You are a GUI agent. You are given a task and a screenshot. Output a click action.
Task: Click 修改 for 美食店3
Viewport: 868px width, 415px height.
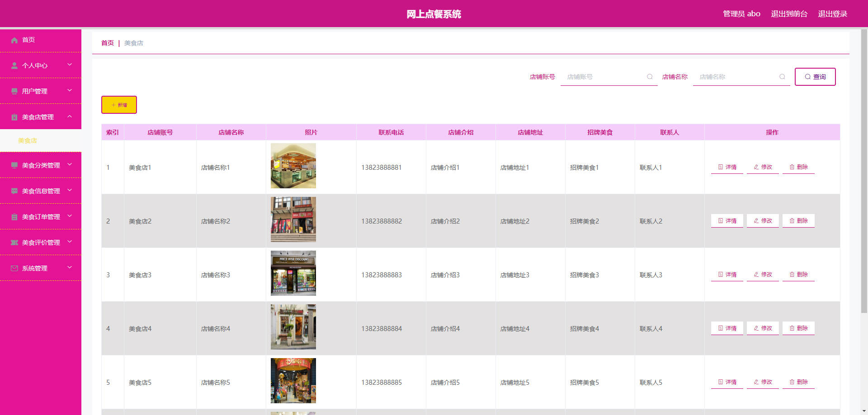pos(763,275)
